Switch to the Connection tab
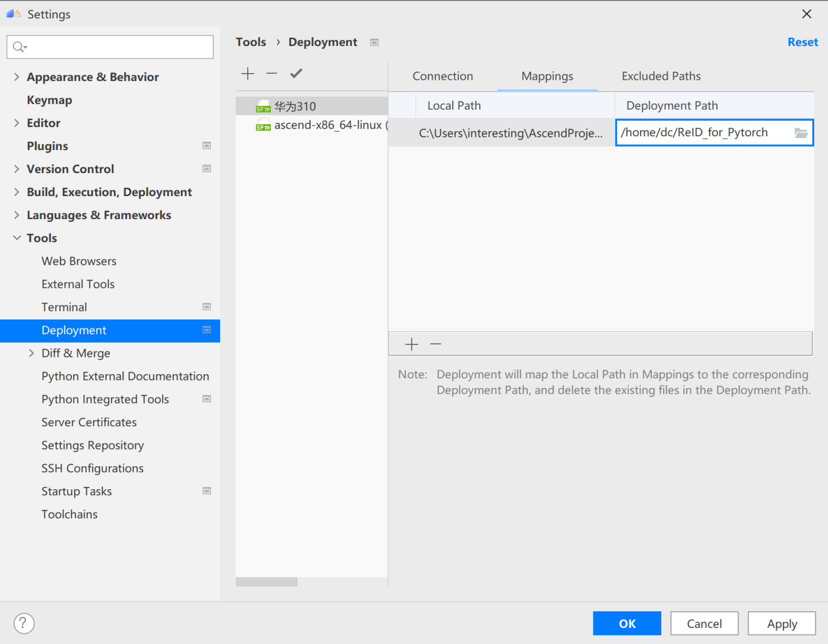828x644 pixels. click(x=442, y=75)
